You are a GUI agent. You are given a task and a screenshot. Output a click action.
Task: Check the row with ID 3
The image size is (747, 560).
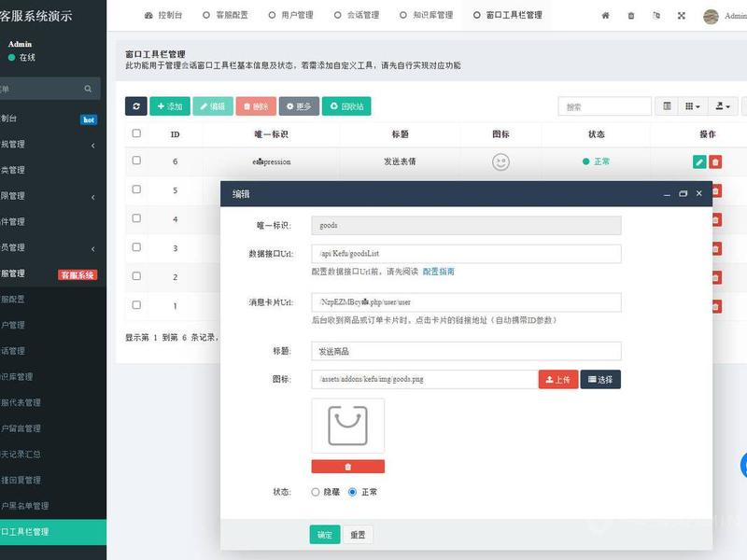click(136, 247)
